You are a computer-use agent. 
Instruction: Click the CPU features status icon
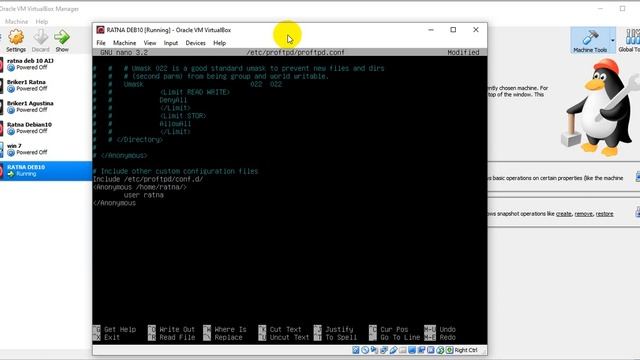pos(431,350)
